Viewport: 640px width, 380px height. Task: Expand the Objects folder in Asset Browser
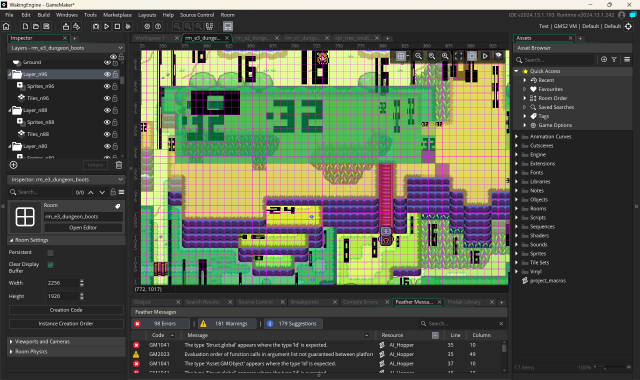coord(517,200)
